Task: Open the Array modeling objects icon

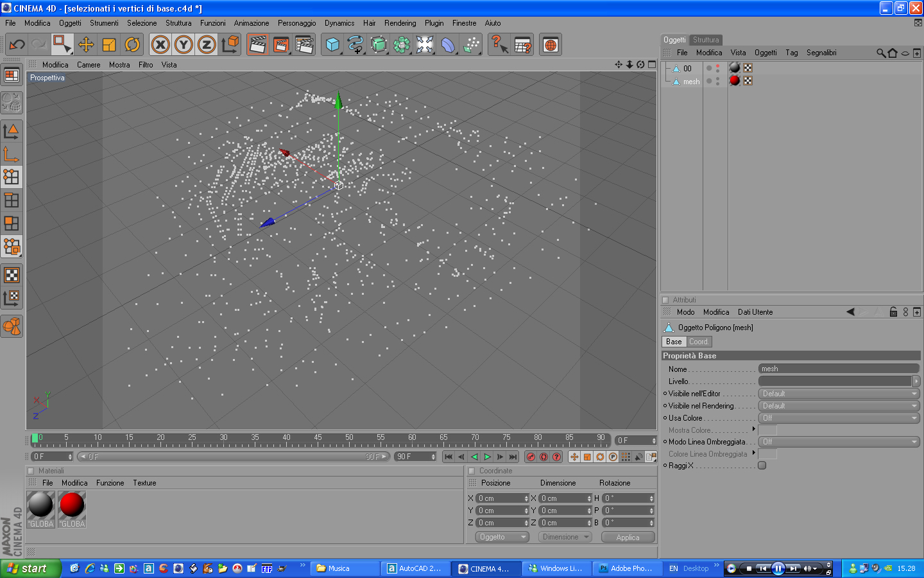Action: pos(402,45)
